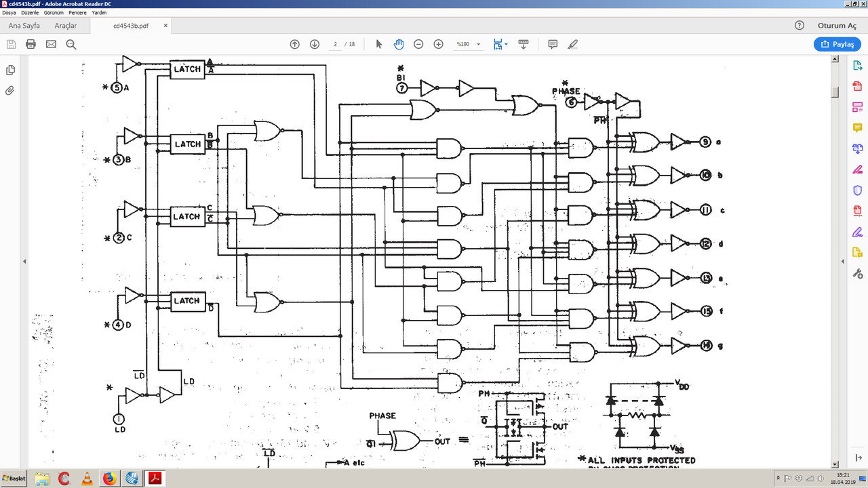This screenshot has width=868, height=488.
Task: Click the Paylaş share button
Action: pyautogui.click(x=837, y=44)
